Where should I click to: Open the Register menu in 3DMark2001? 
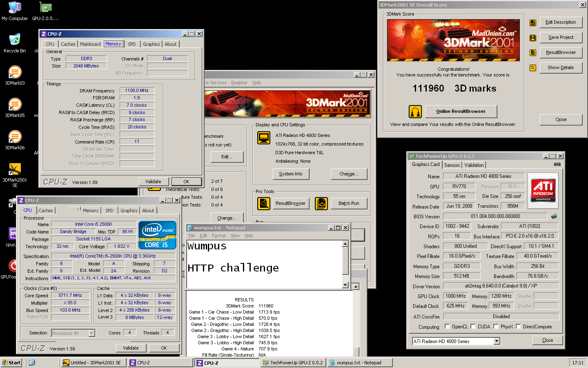click(x=239, y=83)
